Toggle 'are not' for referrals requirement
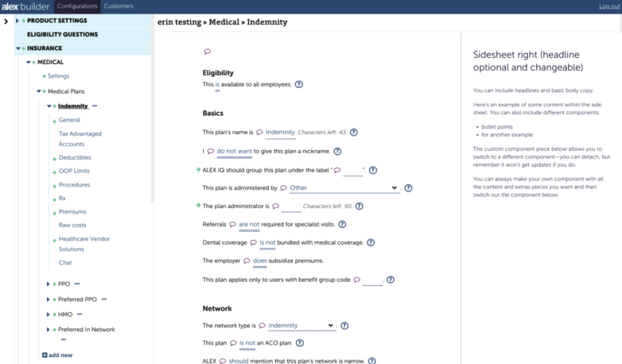This screenshot has height=364, width=622. tap(249, 224)
